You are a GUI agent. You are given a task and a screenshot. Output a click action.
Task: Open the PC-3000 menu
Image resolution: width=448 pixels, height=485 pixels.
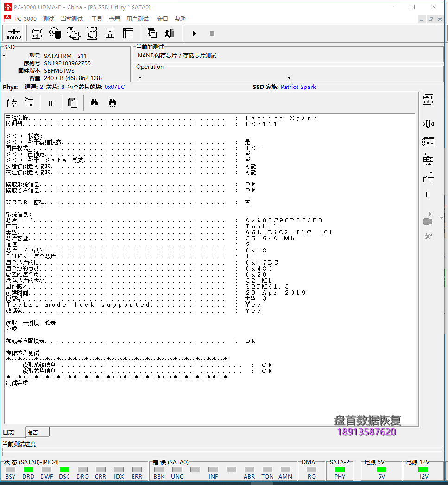point(25,19)
